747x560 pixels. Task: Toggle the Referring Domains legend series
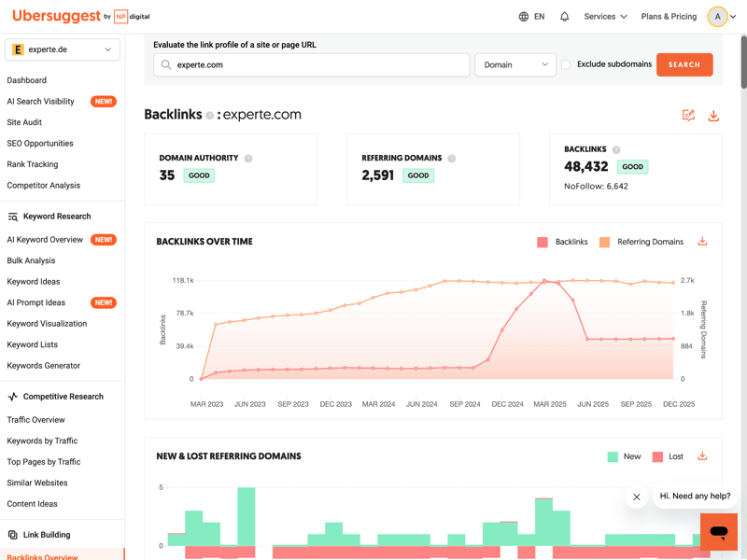coord(642,242)
